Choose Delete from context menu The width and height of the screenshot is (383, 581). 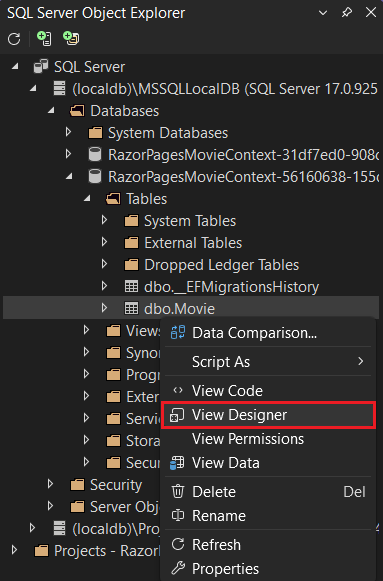coord(268,492)
